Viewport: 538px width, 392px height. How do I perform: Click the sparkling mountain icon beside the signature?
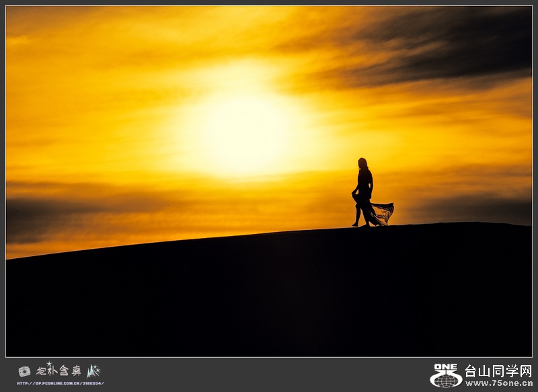click(93, 370)
